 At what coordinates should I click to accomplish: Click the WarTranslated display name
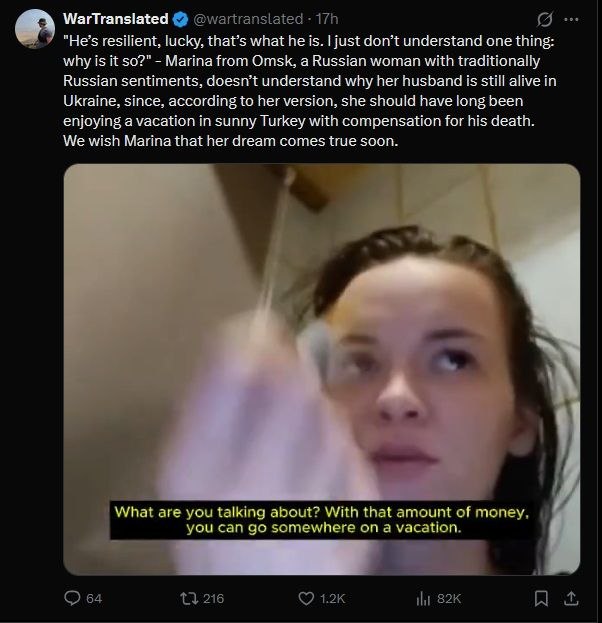[116, 19]
